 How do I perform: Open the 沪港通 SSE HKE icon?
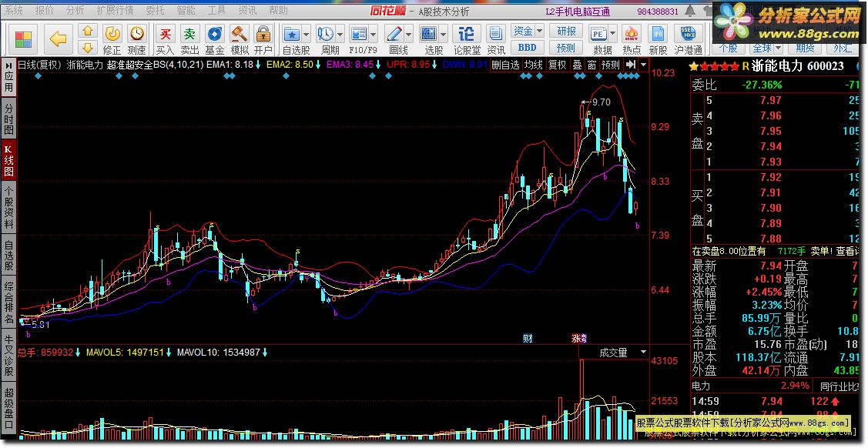pos(688,35)
